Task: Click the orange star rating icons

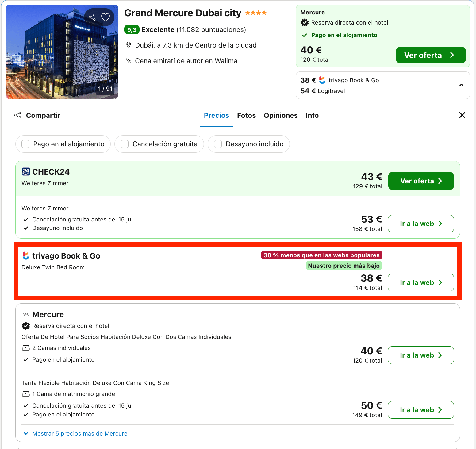Action: tap(256, 13)
